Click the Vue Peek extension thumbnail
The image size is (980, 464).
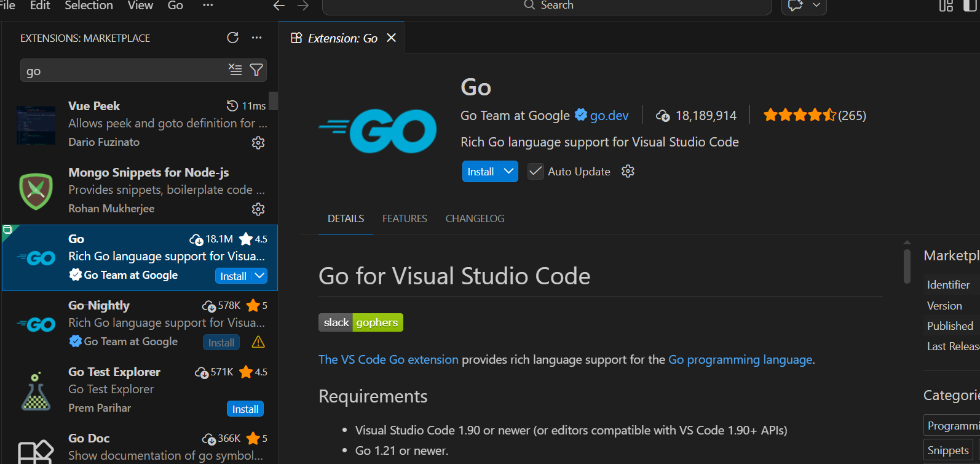click(36, 125)
